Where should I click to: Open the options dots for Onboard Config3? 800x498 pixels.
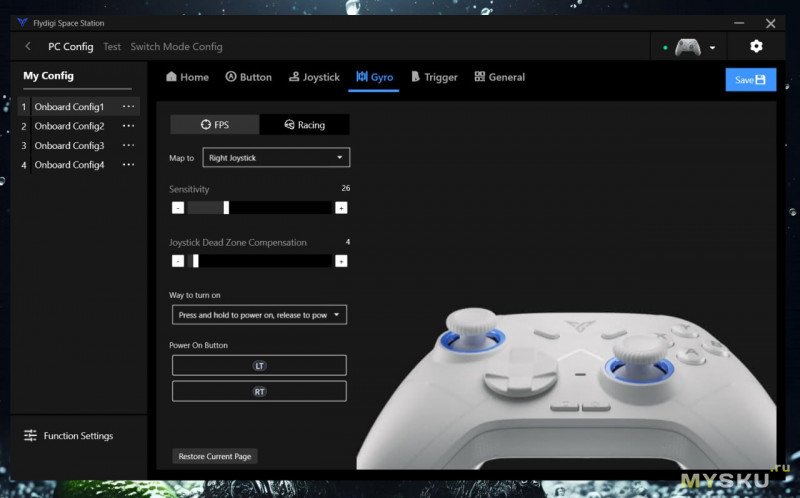(128, 145)
